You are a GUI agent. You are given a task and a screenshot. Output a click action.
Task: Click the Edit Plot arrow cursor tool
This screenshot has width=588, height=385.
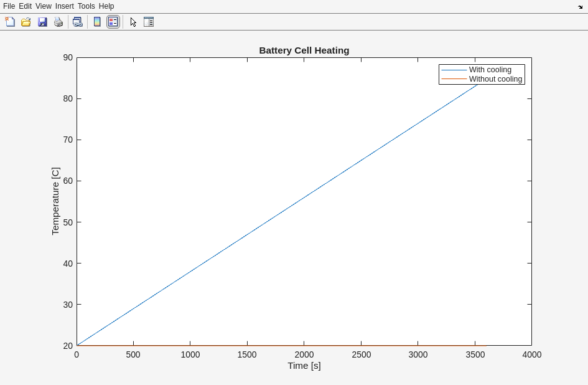click(133, 22)
